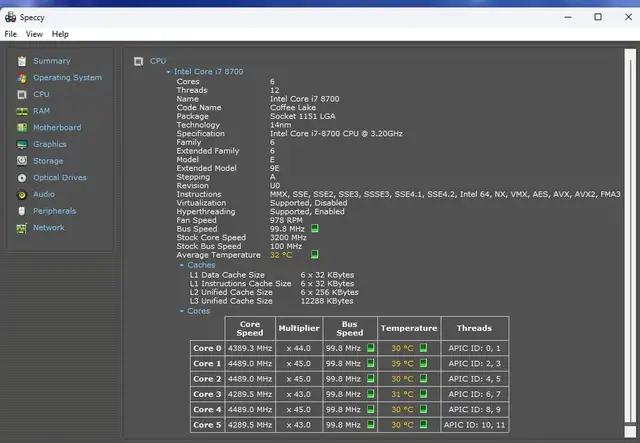Click the Coffee Lake code name value
This screenshot has width=640, height=443.
coord(293,108)
